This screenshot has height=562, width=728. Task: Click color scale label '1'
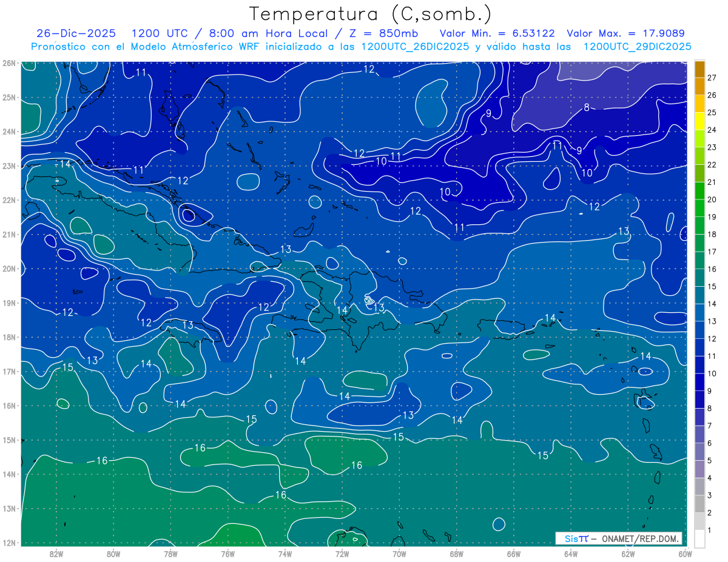(710, 530)
